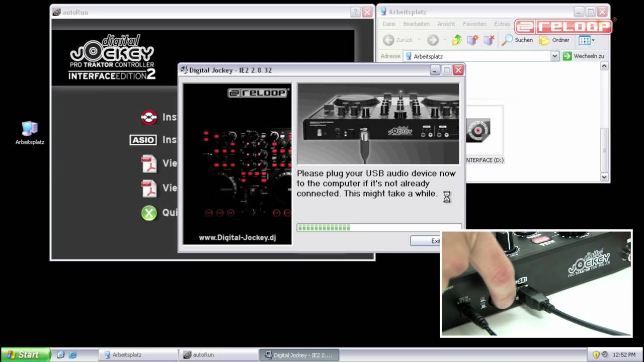Click the Reloop logo in installer side panel
Image resolution: width=644 pixels, height=362 pixels.
coord(258,93)
